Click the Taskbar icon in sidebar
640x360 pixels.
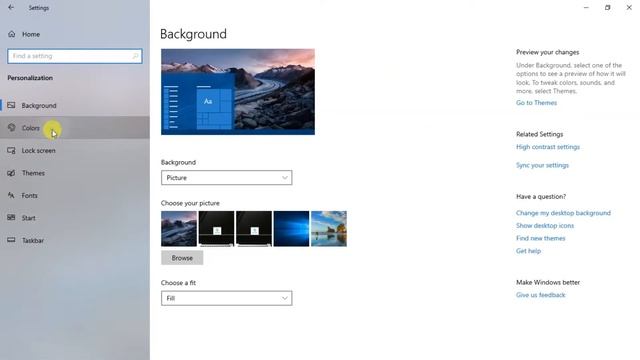tap(11, 240)
